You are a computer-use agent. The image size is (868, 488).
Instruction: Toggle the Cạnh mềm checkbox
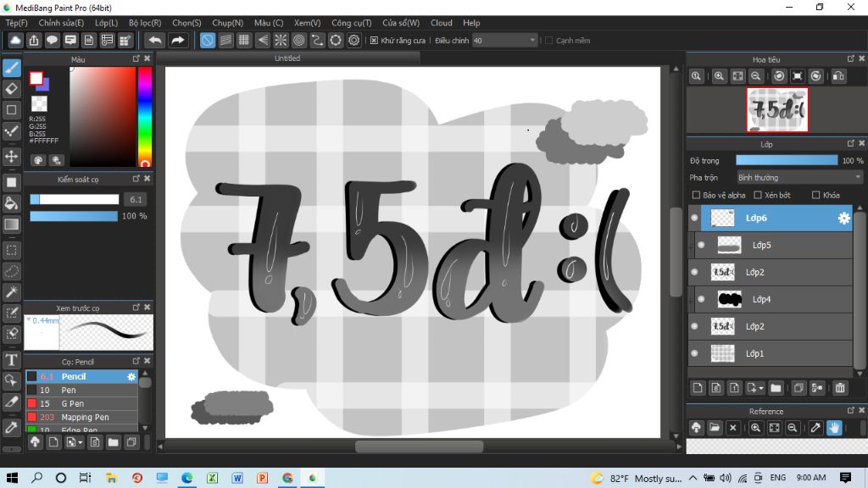549,41
